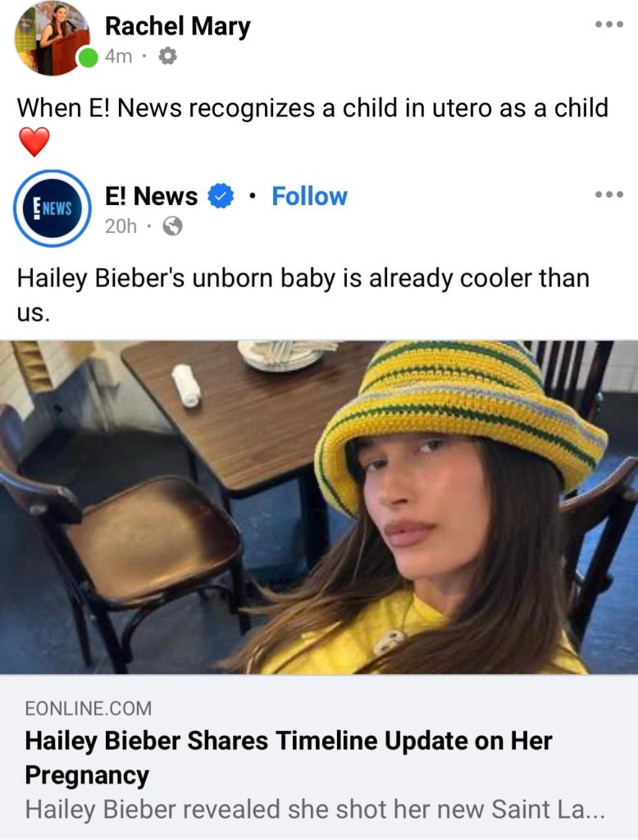Click the green online status dot

tap(88, 57)
